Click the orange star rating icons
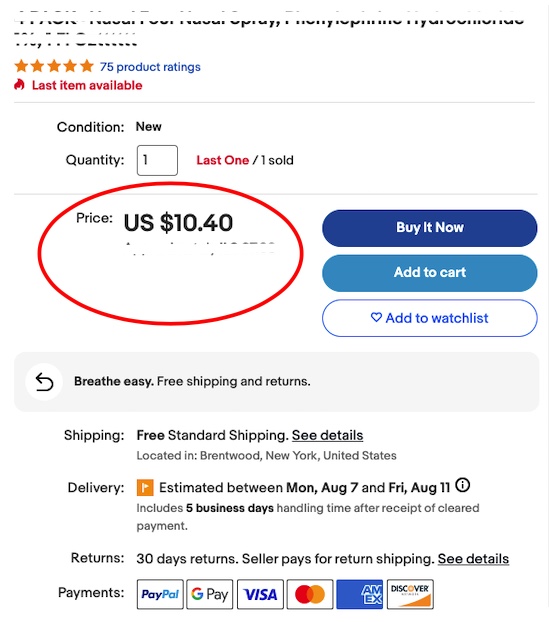 [54, 66]
